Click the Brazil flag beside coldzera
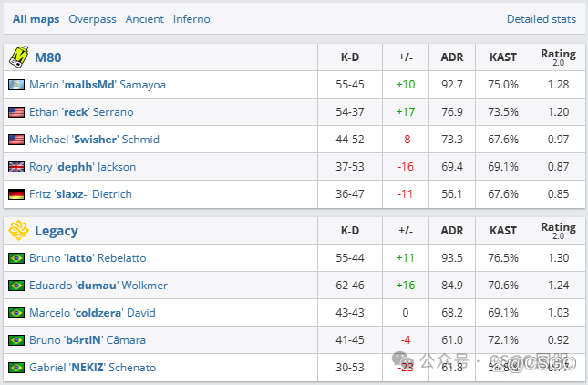The image size is (588, 385). click(15, 313)
